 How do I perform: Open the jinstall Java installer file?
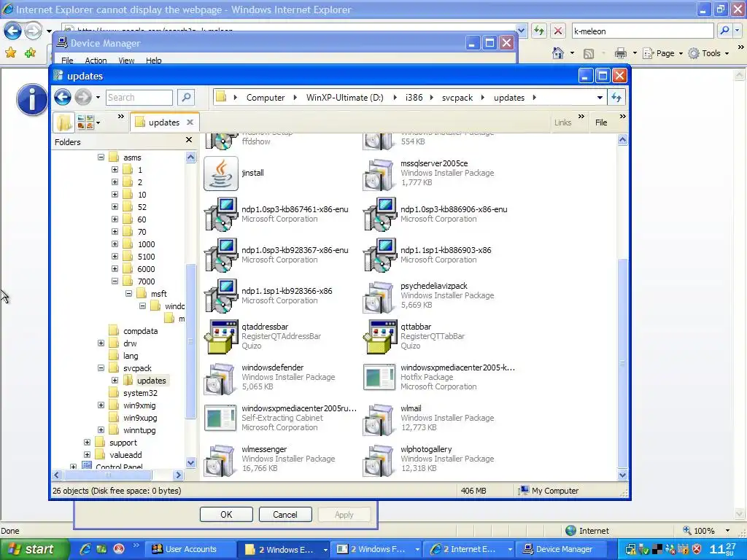(x=220, y=174)
